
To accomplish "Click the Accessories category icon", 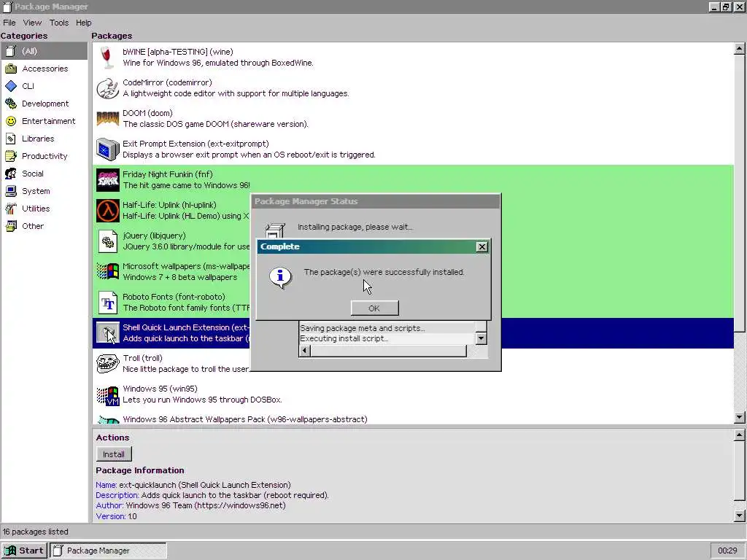I will 11,69.
